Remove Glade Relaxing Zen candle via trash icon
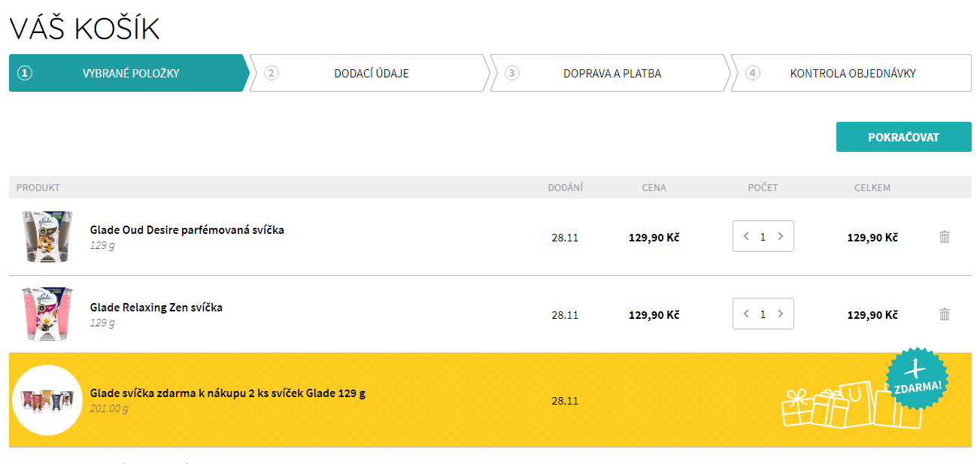980x464 pixels. [945, 314]
